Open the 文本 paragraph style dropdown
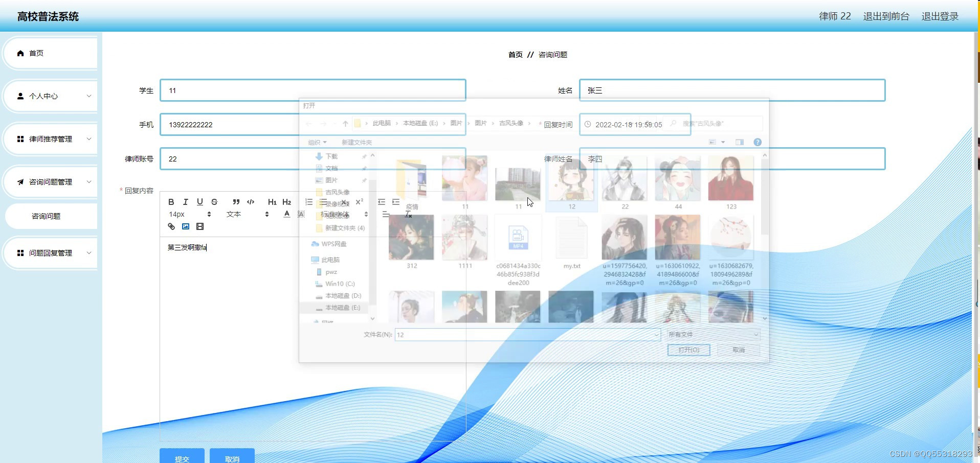The height and width of the screenshot is (463, 980). pos(248,214)
